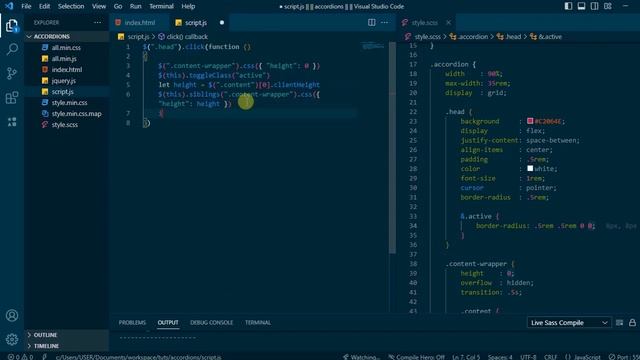Click unsaved dot on script.js tab
Image resolution: width=640 pixels, height=360 pixels.
pyautogui.click(x=222, y=22)
